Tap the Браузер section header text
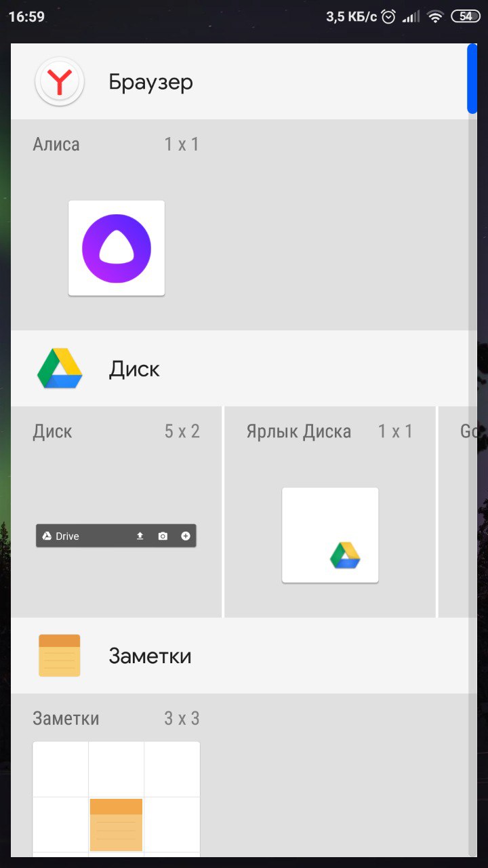The image size is (488, 868). point(151,82)
